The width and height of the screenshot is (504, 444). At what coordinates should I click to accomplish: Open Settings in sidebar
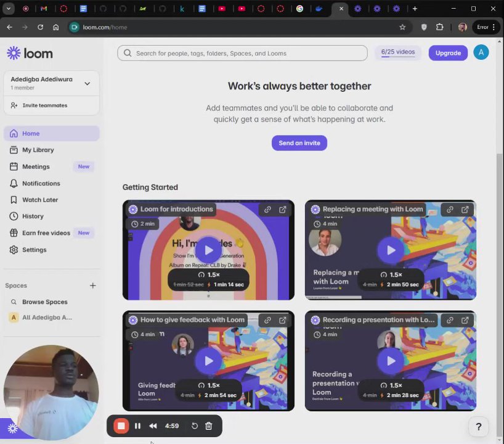pos(51,250)
